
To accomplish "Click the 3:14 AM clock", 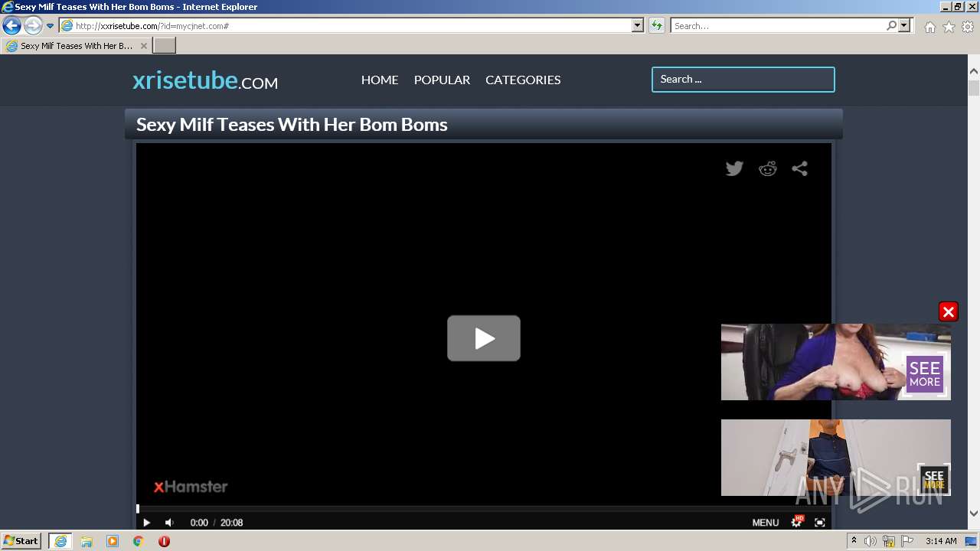I will pos(941,541).
